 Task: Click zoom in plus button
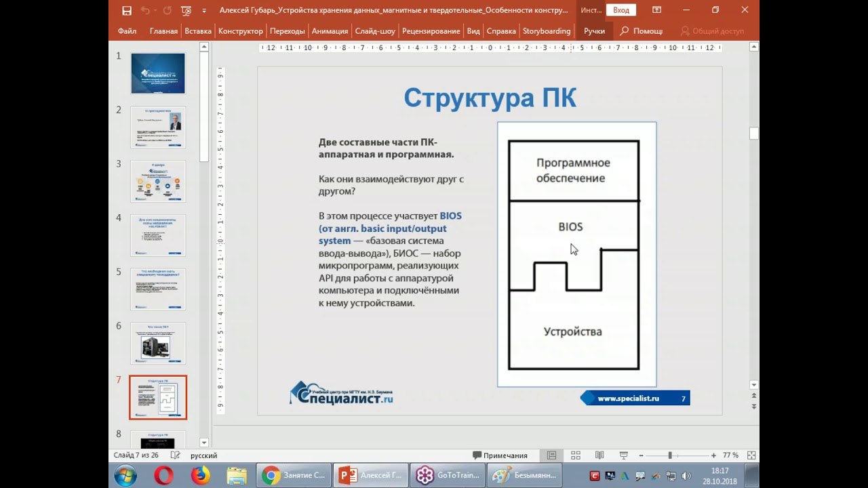(x=713, y=455)
